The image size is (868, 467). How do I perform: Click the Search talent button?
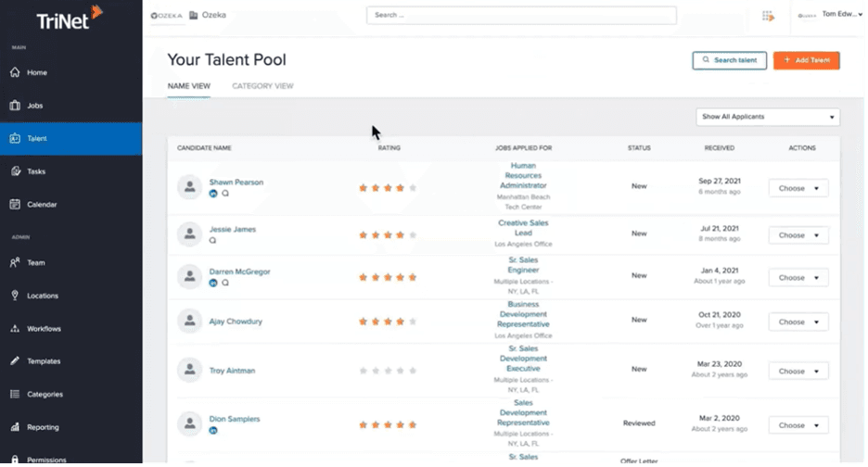click(729, 60)
